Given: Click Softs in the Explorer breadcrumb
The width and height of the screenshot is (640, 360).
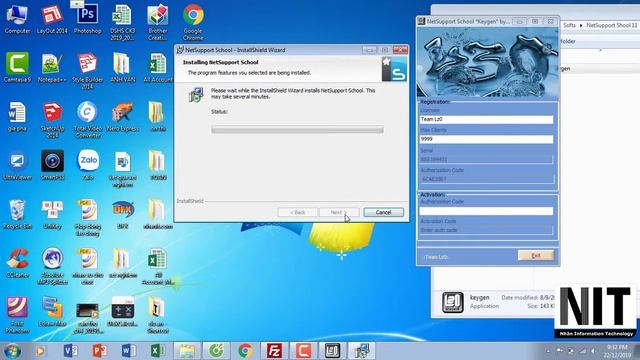Looking at the screenshot, I should click(x=569, y=25).
